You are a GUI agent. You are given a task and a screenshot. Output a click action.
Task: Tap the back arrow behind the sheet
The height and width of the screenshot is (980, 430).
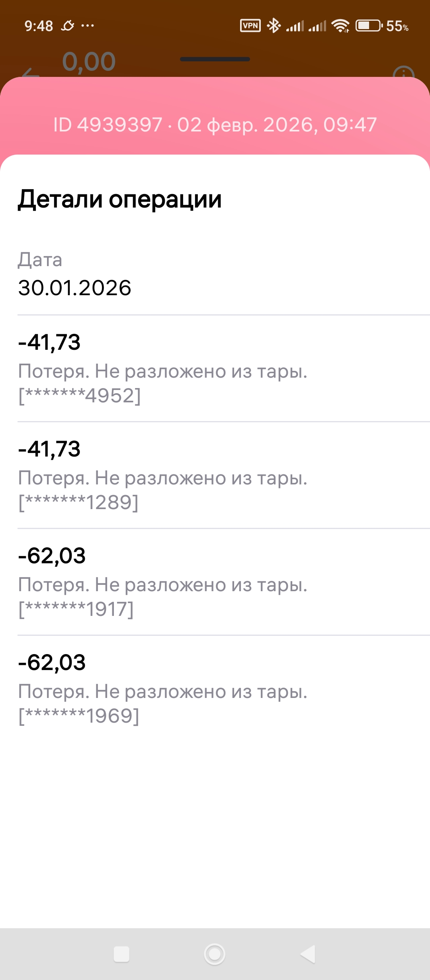[30, 73]
